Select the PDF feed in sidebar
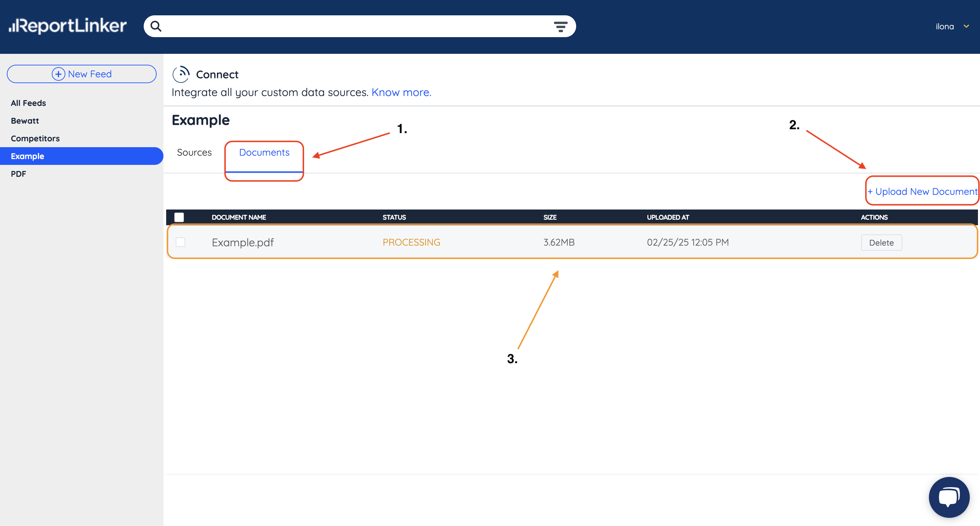 pyautogui.click(x=18, y=173)
